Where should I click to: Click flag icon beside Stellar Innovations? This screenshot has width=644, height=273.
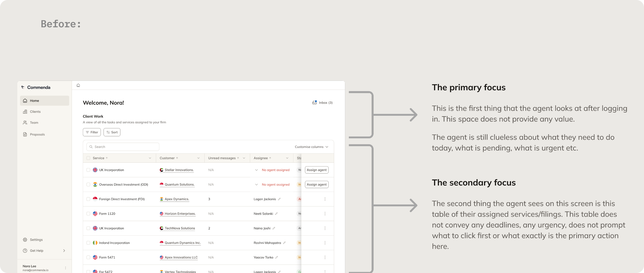(162, 170)
